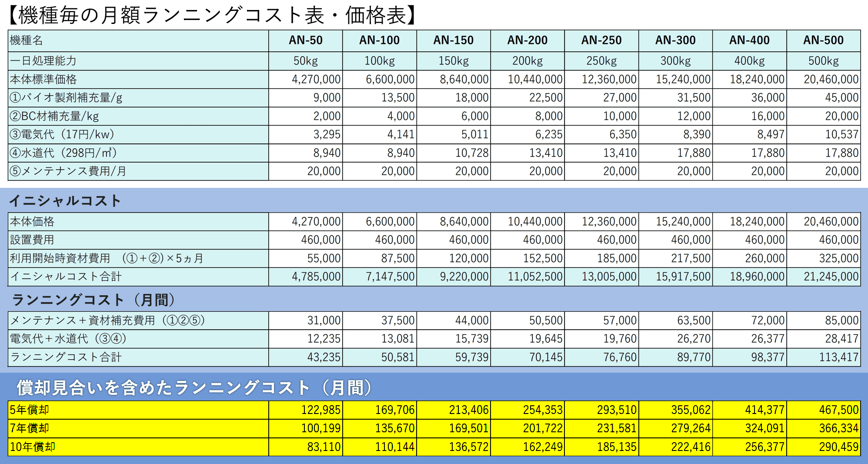Select the 本体価格 row label
This screenshot has width=868, height=464.
tap(138, 222)
